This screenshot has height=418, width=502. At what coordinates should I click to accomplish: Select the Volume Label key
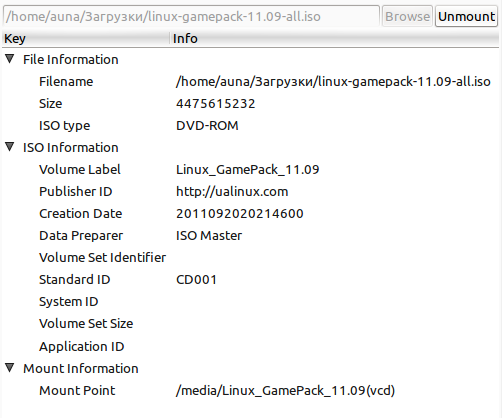pos(80,170)
